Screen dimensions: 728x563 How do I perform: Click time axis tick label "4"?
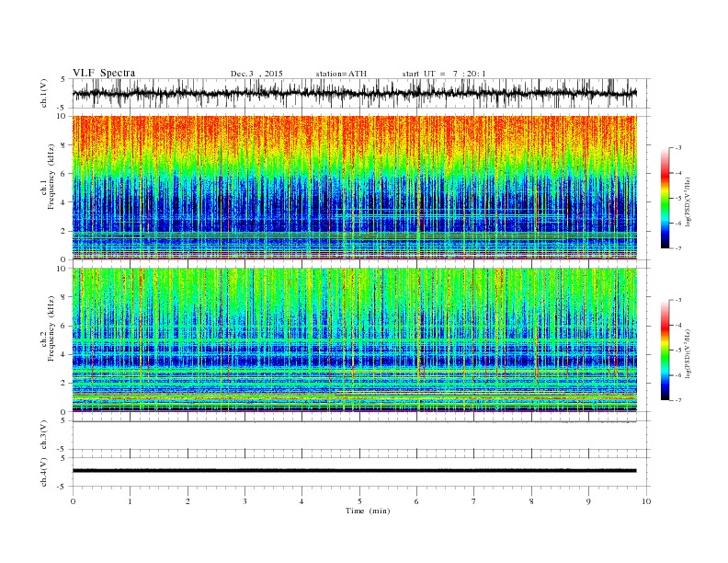point(302,501)
